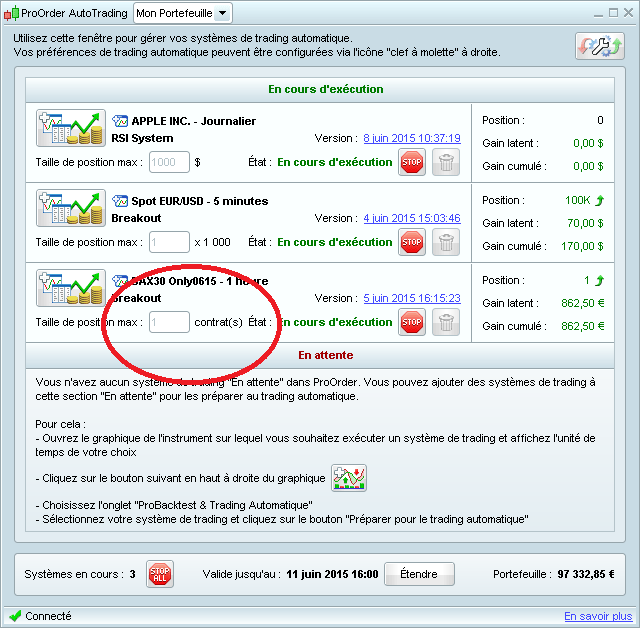
Task: Click APPLE INC. Position value 0
Action: (x=600, y=120)
